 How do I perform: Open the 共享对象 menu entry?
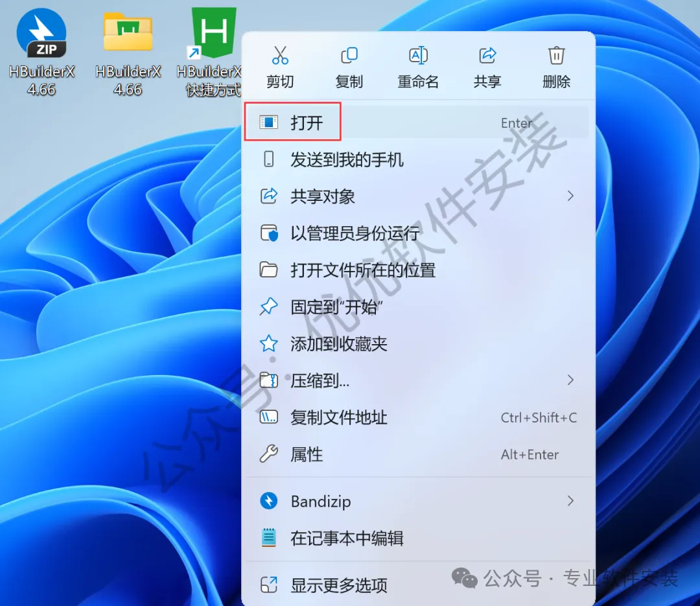[417, 196]
